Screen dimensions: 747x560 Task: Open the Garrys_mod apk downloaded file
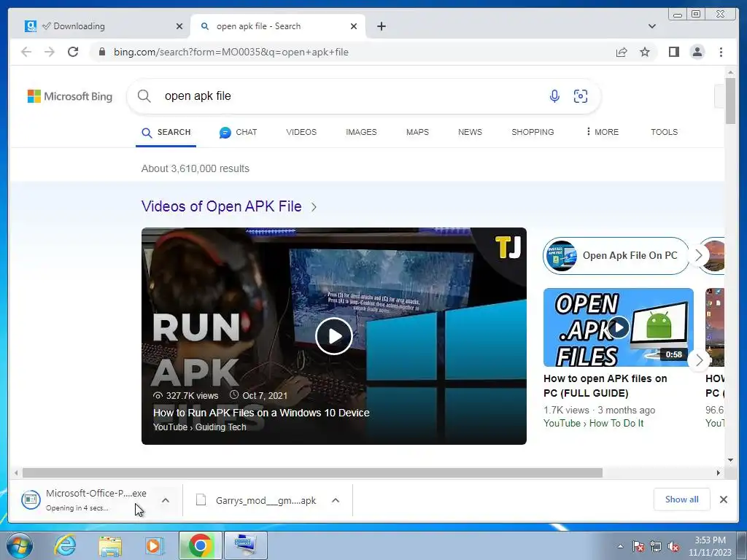[x=256, y=500]
